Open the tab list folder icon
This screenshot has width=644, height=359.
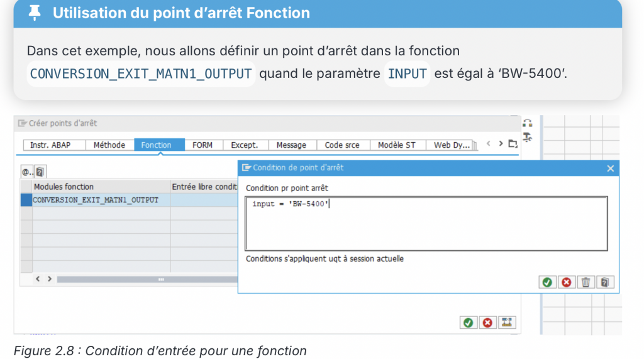coord(513,144)
